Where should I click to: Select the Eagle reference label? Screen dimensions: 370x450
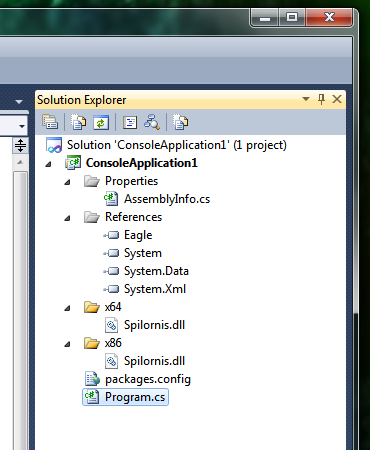click(x=138, y=235)
